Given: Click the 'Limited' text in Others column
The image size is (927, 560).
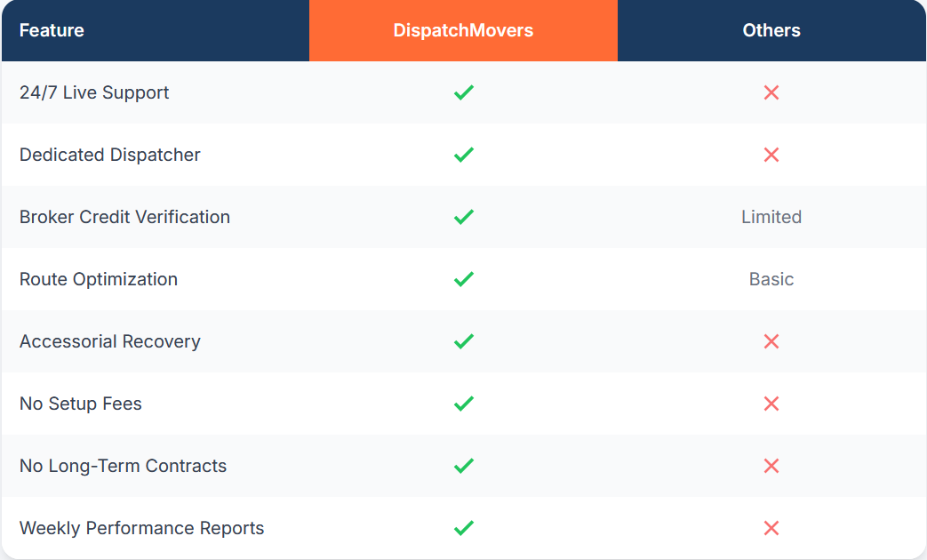Looking at the screenshot, I should 771,217.
